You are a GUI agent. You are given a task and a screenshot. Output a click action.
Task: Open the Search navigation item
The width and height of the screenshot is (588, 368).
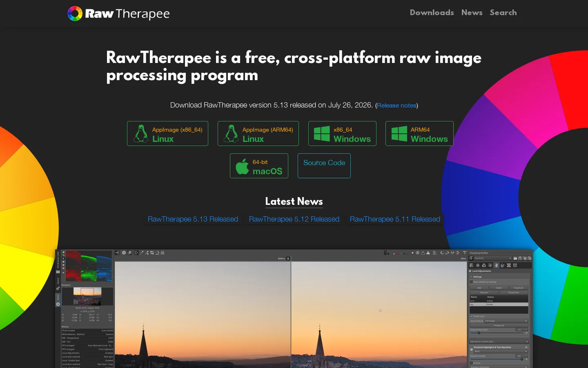[503, 13]
